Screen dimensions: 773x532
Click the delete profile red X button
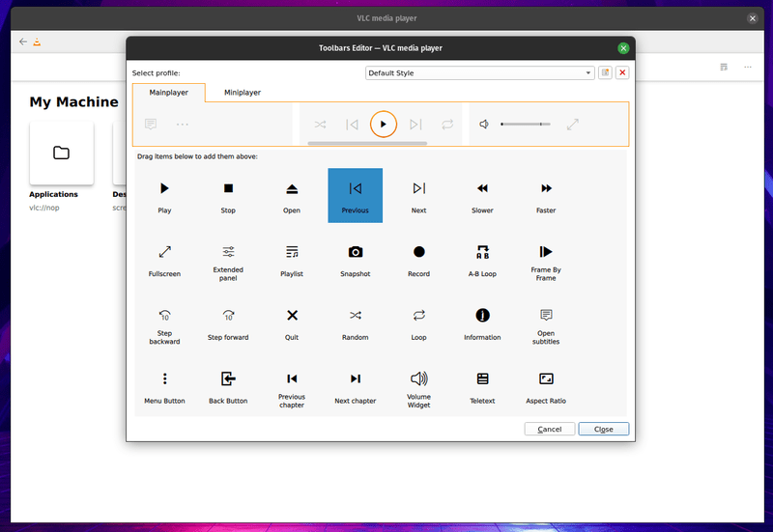pos(621,72)
